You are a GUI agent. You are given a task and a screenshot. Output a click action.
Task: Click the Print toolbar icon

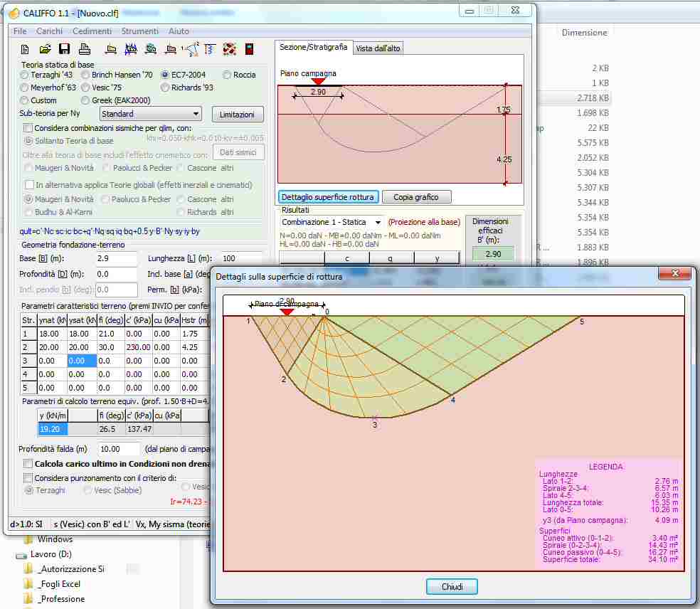point(85,49)
